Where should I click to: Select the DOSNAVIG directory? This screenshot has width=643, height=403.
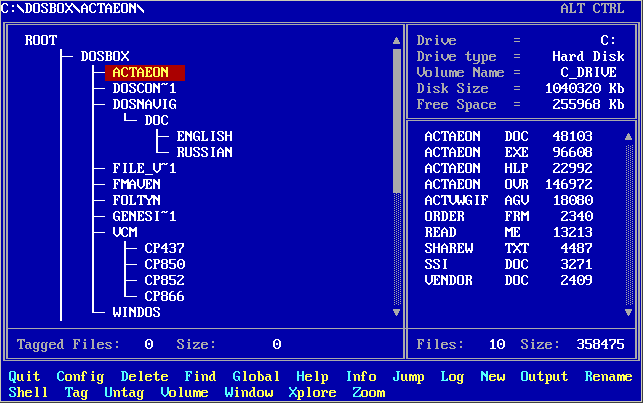[x=144, y=104]
